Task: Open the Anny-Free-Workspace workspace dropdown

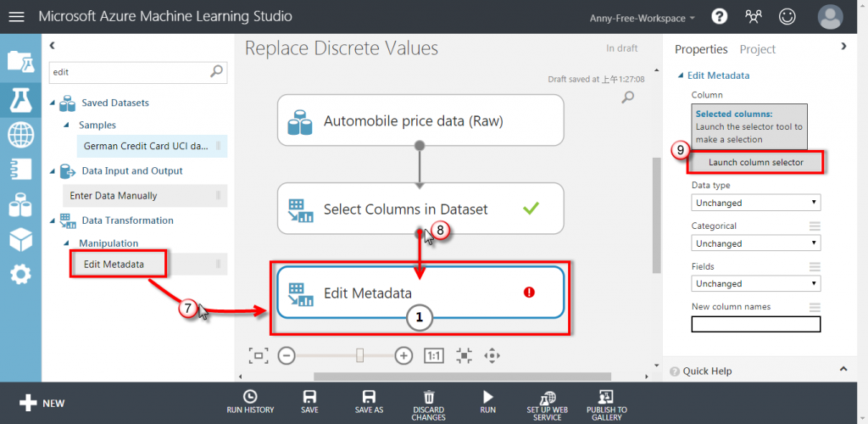Action: coord(643,18)
